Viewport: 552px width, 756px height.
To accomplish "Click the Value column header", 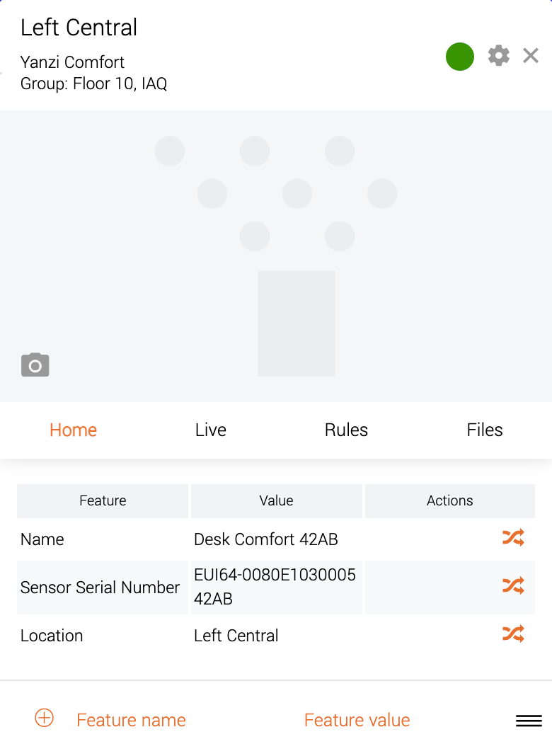I will coord(276,501).
